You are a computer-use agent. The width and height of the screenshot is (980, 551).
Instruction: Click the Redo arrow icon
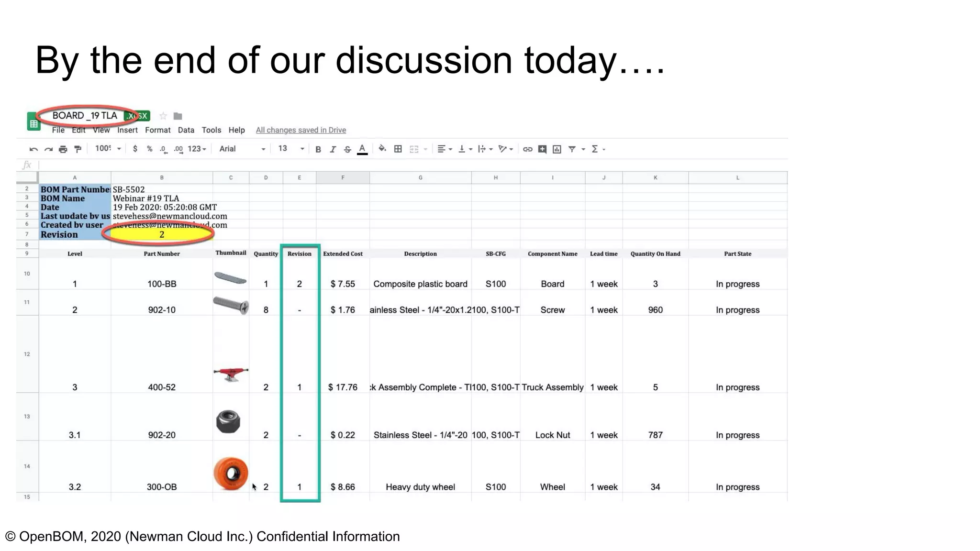48,149
